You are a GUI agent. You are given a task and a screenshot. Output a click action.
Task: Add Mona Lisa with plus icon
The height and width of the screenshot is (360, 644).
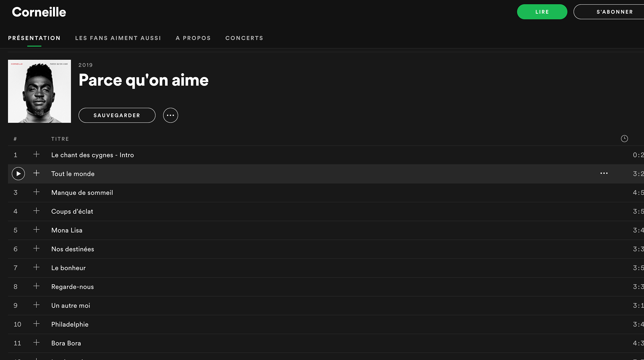[x=37, y=230]
